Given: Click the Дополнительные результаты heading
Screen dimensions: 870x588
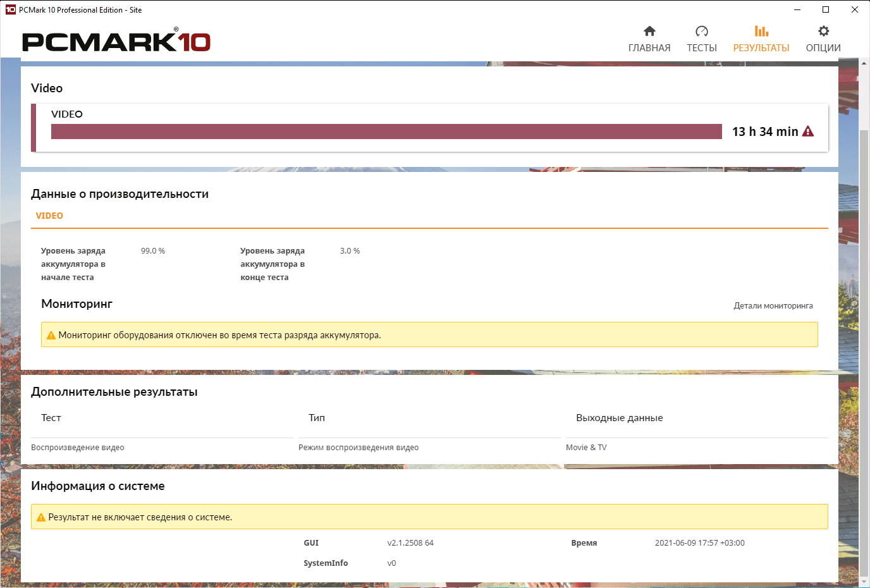Looking at the screenshot, I should click(x=114, y=392).
